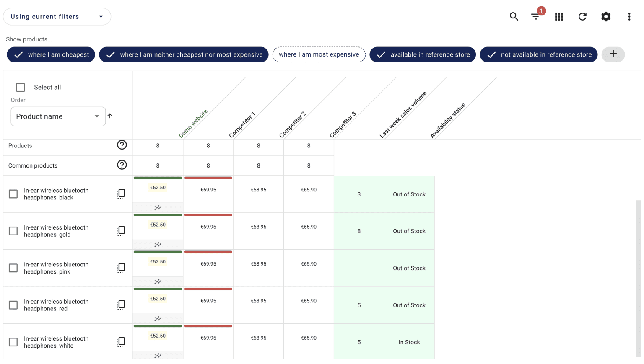Click help icon next to Common products

click(x=122, y=165)
